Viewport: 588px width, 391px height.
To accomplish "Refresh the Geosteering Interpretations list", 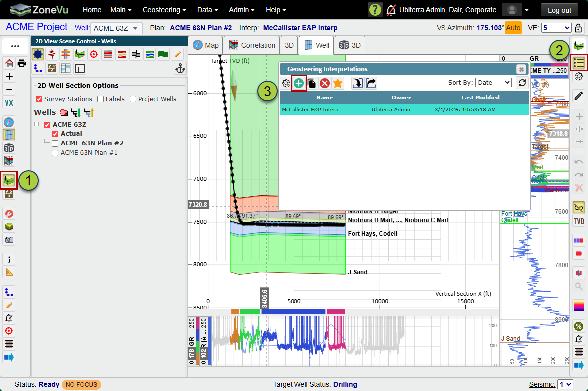I will coord(522,83).
